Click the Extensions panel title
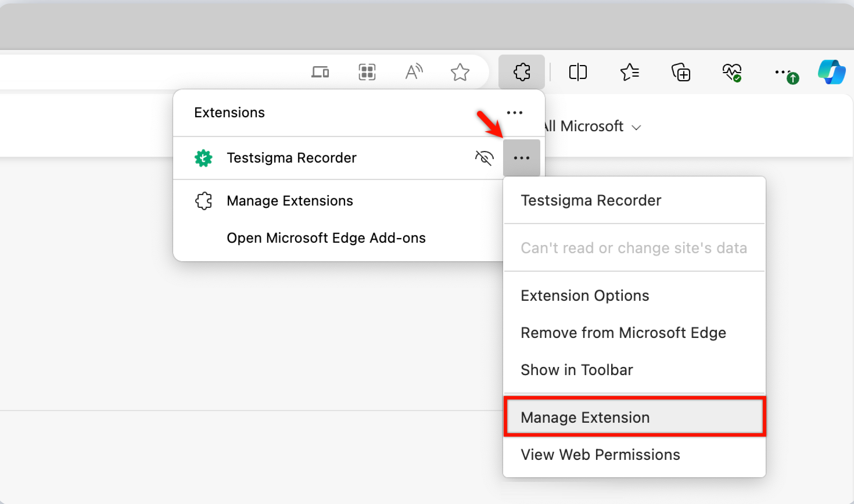854x504 pixels. coord(229,113)
